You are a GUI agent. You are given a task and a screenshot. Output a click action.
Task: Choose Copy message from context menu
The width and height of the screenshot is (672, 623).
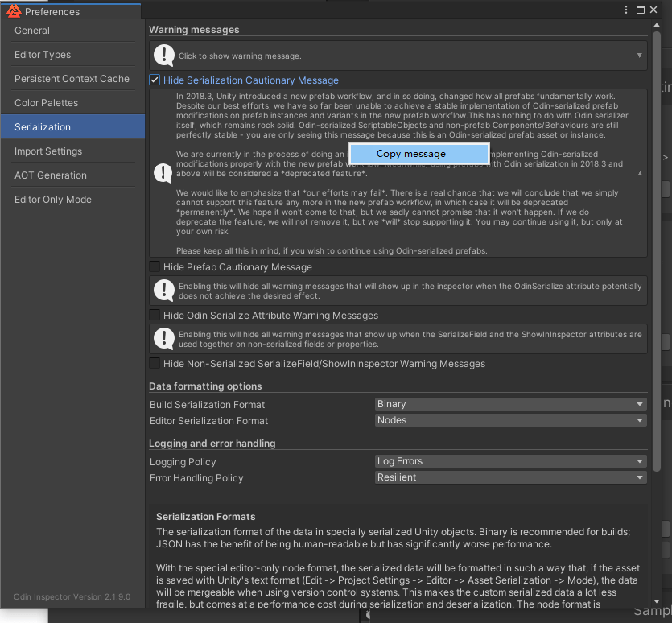click(418, 154)
